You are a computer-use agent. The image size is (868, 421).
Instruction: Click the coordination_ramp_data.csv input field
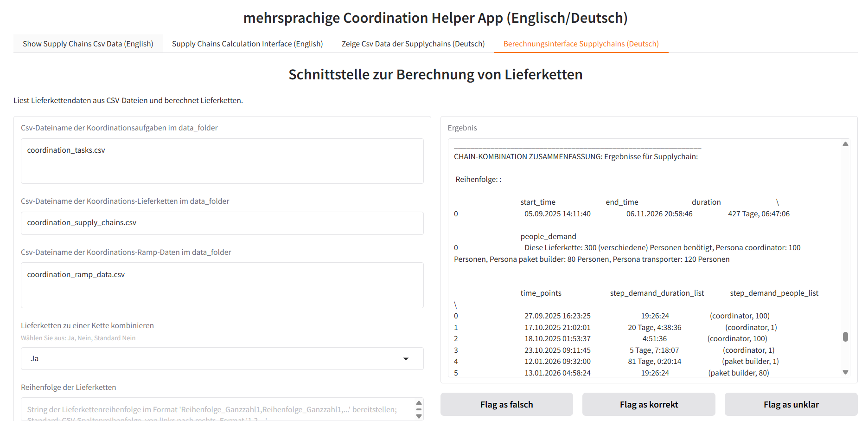click(222, 285)
